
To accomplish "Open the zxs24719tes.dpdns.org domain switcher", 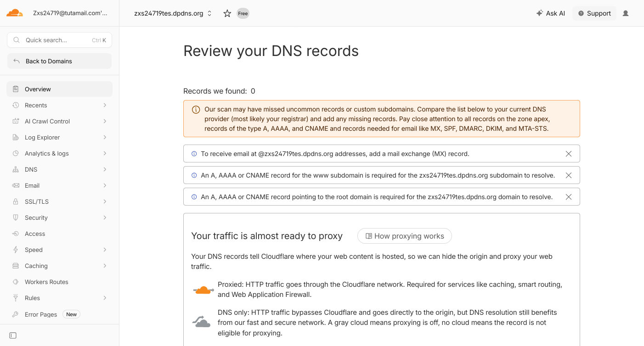I will pos(173,13).
